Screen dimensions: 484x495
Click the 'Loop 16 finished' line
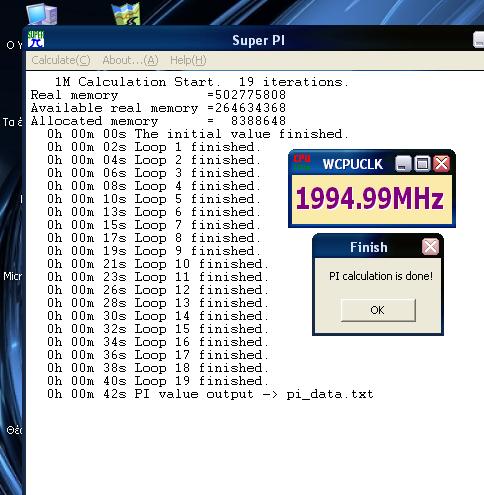(158, 342)
